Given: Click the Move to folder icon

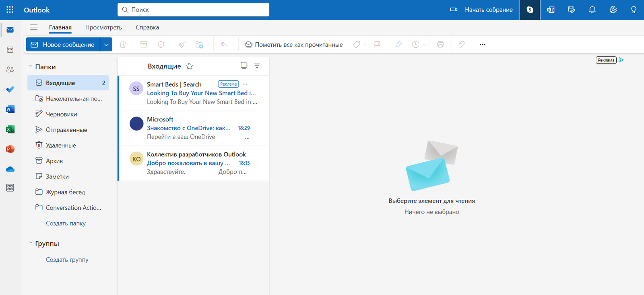Looking at the screenshot, I should tap(199, 45).
